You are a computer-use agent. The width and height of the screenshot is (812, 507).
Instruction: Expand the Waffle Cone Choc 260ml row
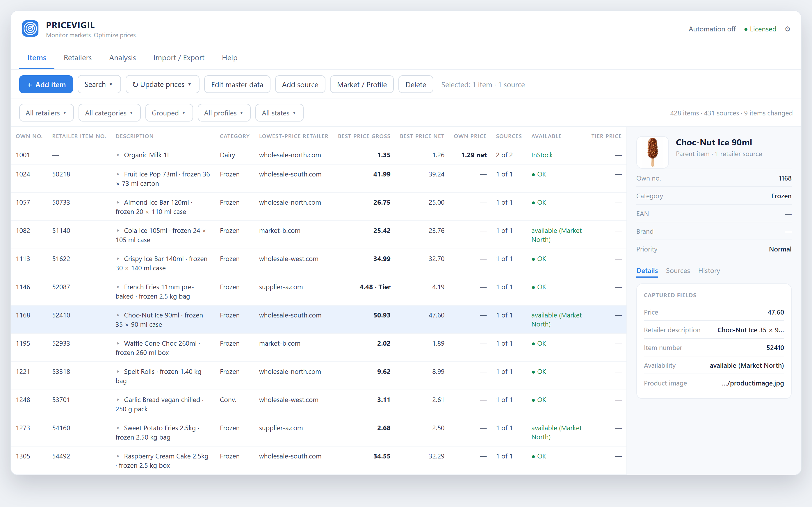tap(118, 343)
